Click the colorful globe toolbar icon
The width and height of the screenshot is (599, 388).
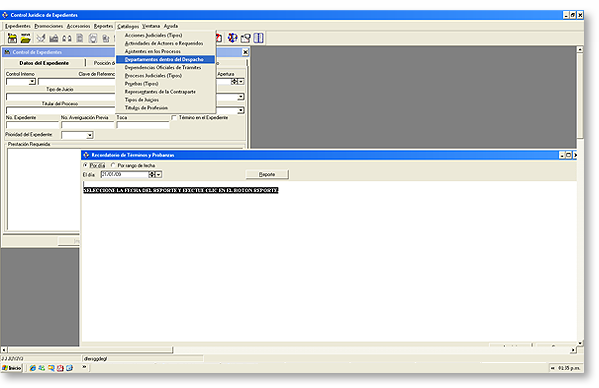pyautogui.click(x=232, y=38)
